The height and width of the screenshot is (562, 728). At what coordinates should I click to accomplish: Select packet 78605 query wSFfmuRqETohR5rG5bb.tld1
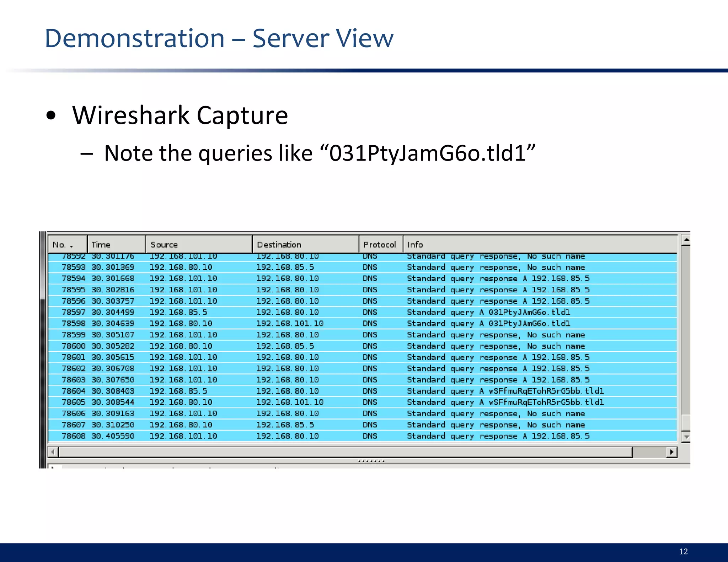tap(362, 402)
